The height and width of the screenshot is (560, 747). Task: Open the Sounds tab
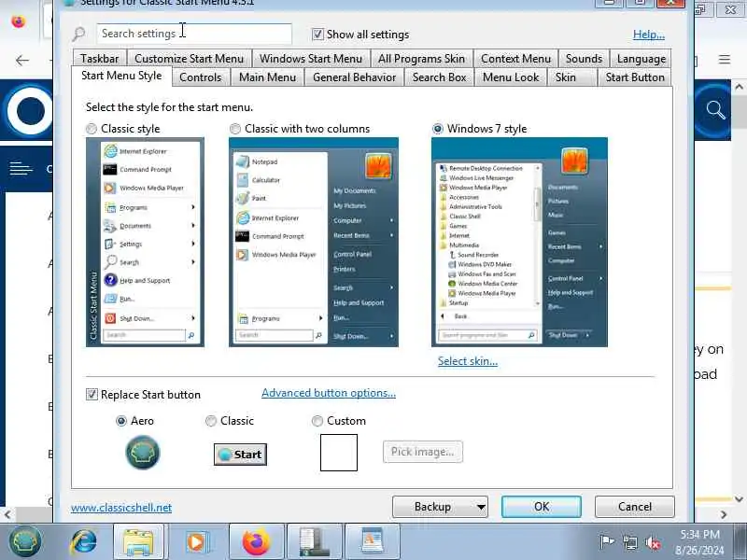[x=584, y=58]
